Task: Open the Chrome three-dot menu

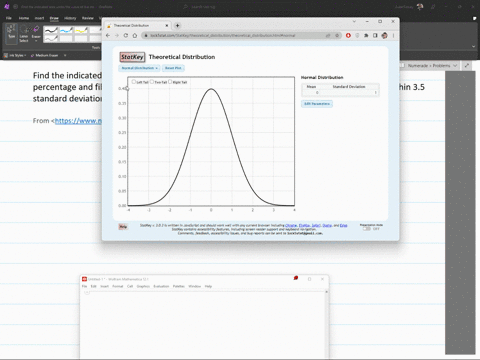Action: 393,35
